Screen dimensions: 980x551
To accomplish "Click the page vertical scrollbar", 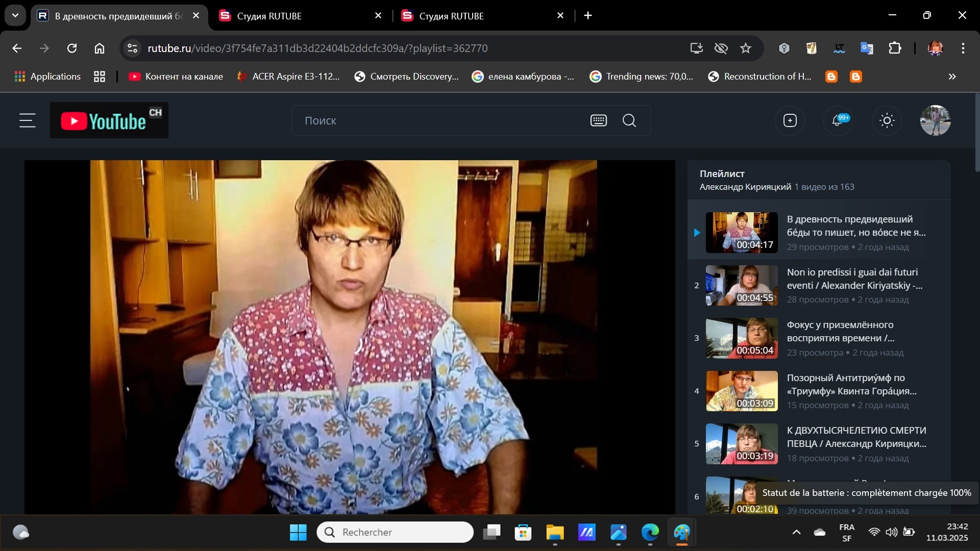I will point(977,133).
